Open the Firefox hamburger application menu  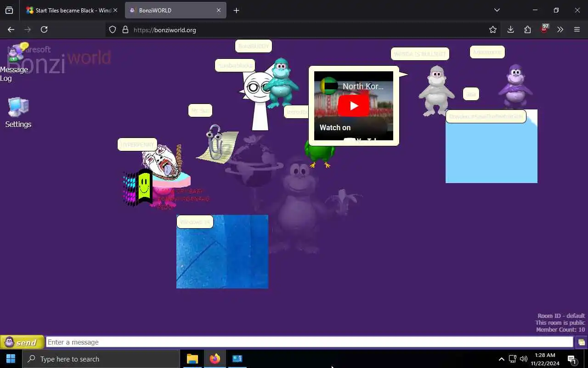click(577, 29)
